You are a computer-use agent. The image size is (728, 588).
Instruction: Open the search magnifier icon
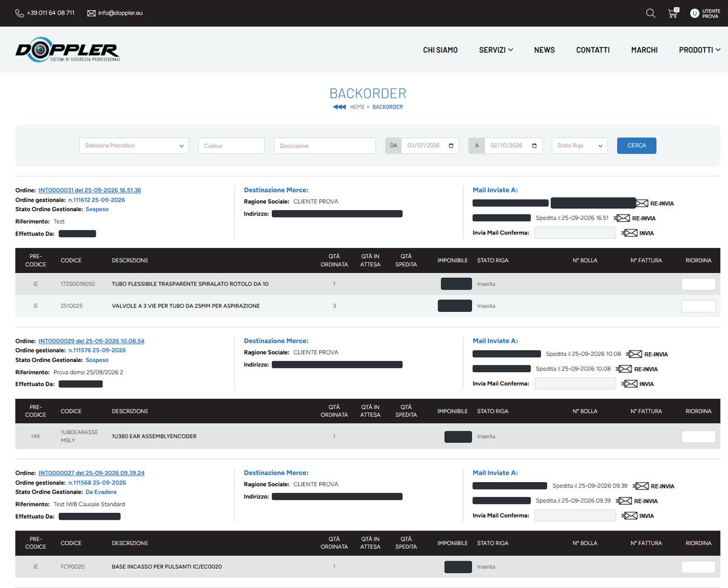tap(651, 13)
